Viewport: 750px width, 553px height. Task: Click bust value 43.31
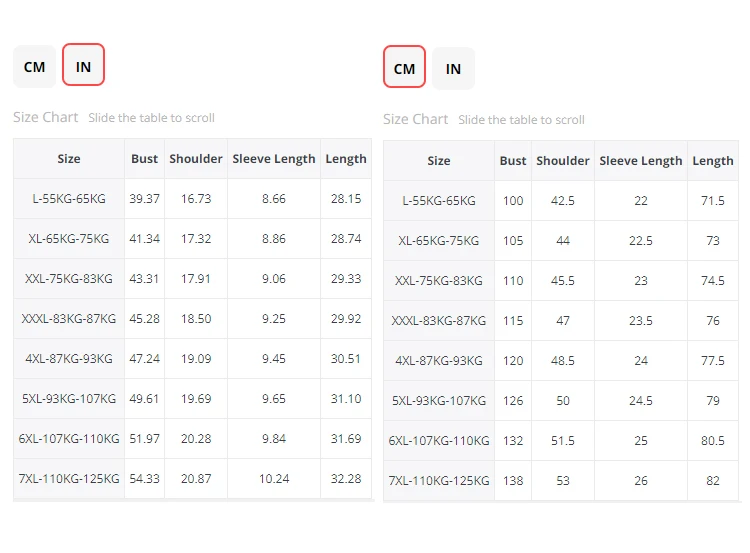(144, 278)
